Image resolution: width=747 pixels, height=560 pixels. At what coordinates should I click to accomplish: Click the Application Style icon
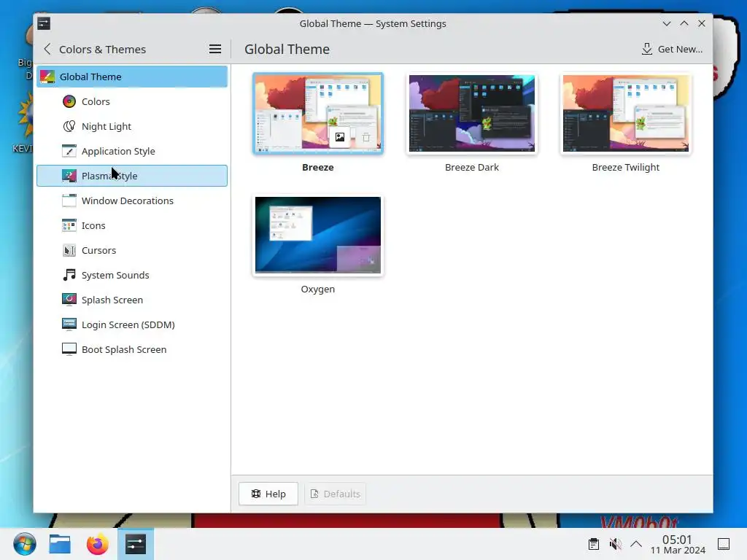tap(69, 151)
